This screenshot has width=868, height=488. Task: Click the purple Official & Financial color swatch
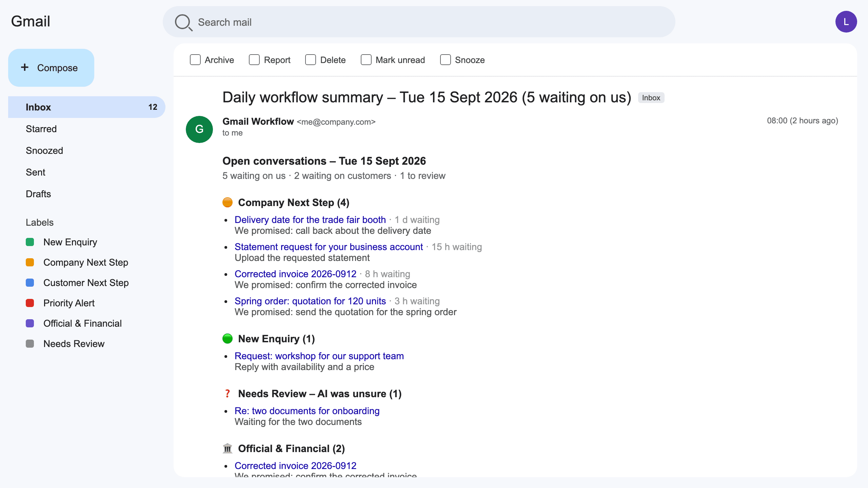pyautogui.click(x=30, y=323)
